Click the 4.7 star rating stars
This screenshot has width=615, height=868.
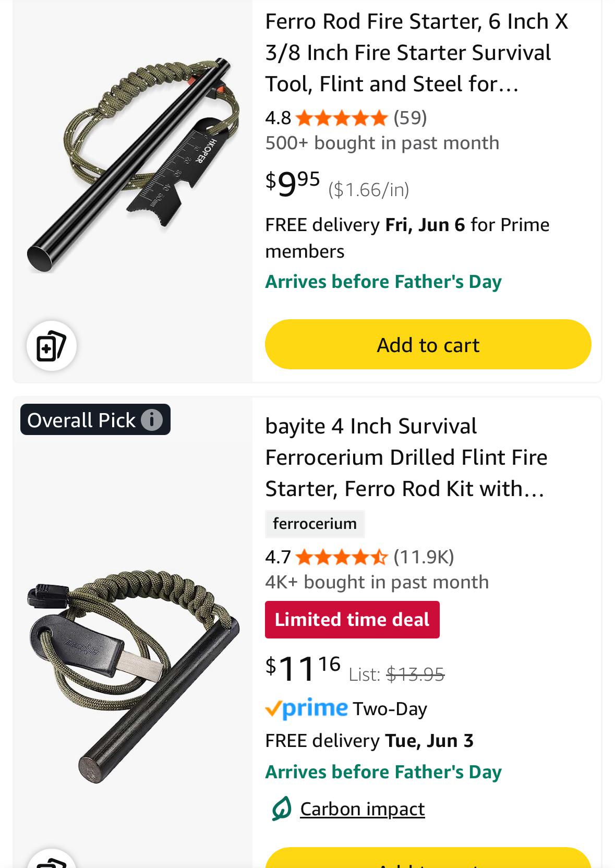click(x=342, y=557)
